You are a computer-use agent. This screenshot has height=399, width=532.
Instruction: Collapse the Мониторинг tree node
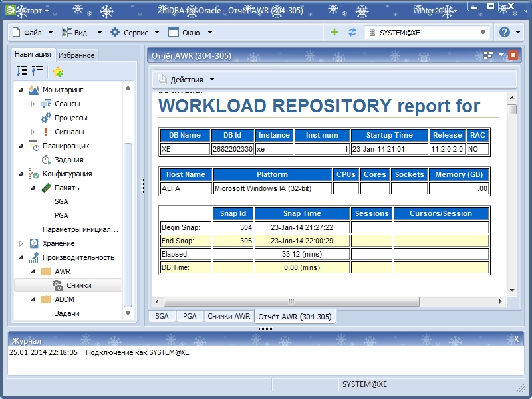point(21,90)
